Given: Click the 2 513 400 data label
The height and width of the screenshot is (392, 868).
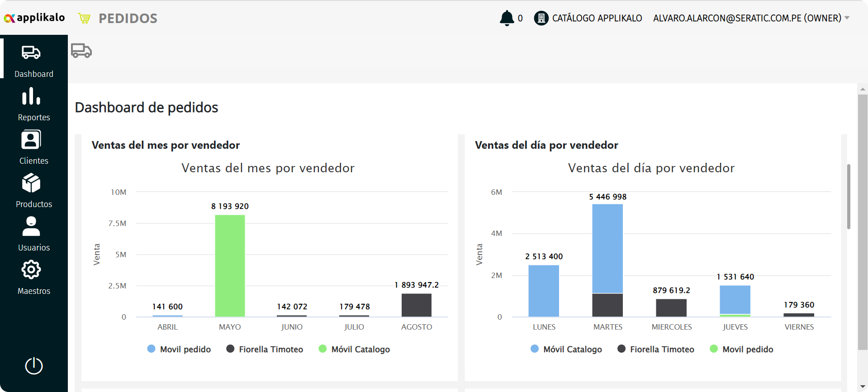Looking at the screenshot, I should click(544, 256).
